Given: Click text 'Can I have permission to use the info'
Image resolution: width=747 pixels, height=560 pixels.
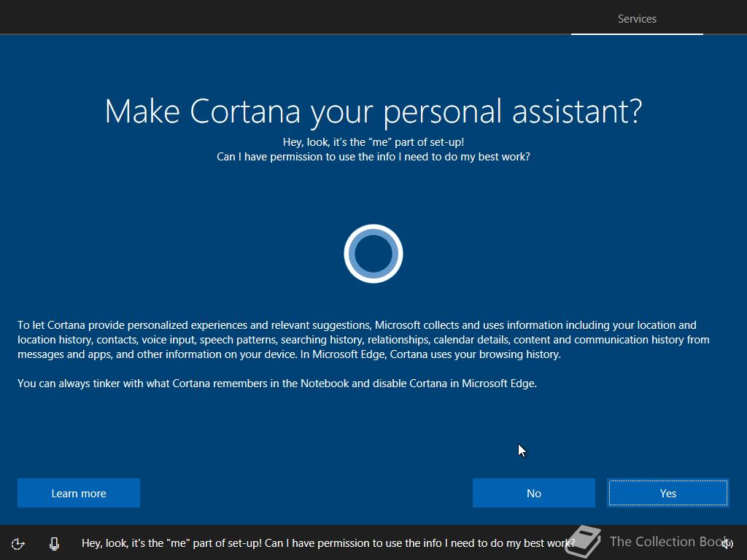Looking at the screenshot, I should (x=306, y=157).
